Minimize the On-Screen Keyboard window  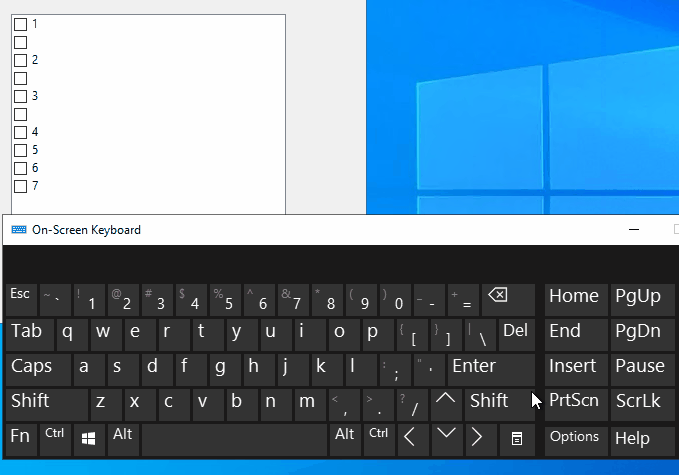coord(634,229)
